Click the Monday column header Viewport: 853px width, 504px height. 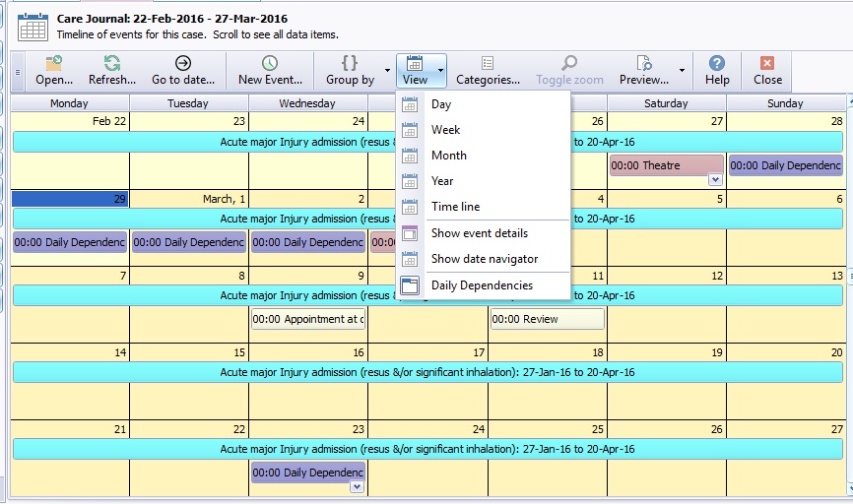(69, 102)
